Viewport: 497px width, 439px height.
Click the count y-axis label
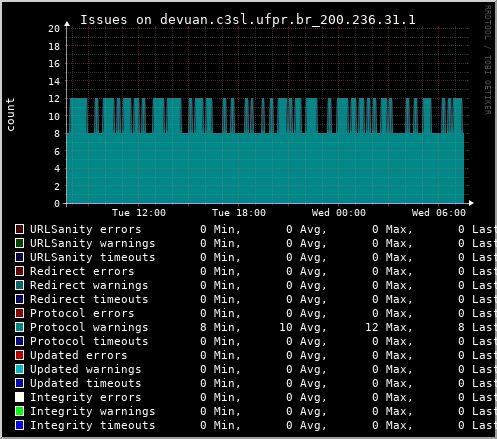pyautogui.click(x=10, y=114)
